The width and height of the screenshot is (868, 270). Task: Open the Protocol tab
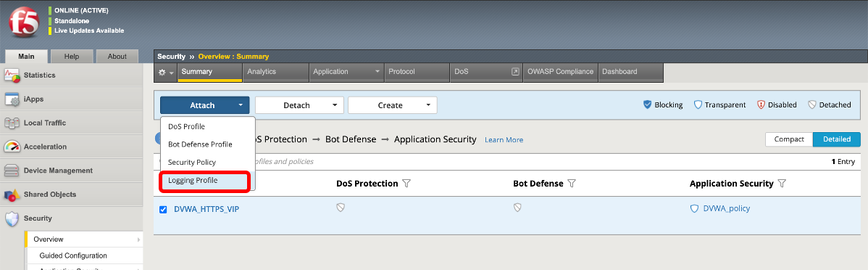click(417, 72)
